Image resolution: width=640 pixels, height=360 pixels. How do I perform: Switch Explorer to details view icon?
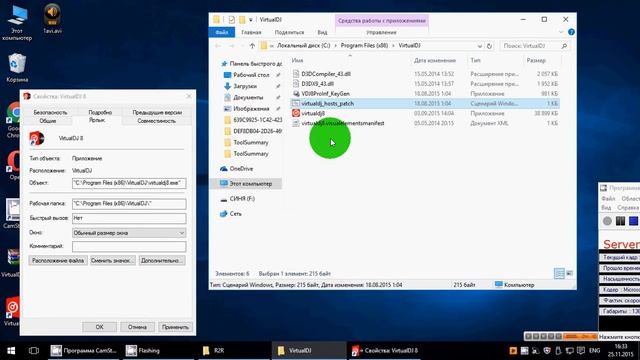point(559,273)
